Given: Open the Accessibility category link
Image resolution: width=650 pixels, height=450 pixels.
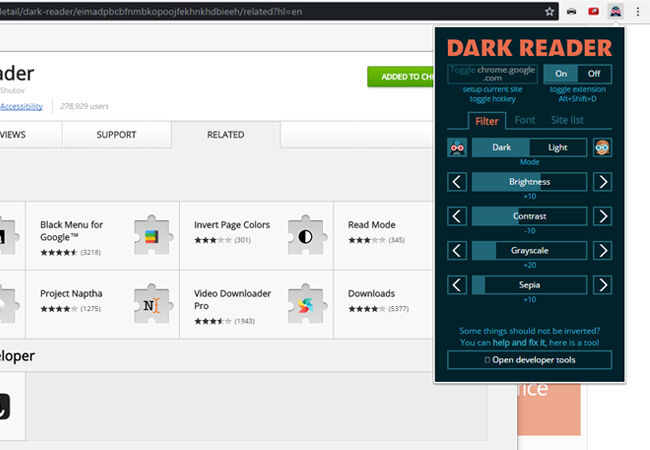Looking at the screenshot, I should click(21, 106).
